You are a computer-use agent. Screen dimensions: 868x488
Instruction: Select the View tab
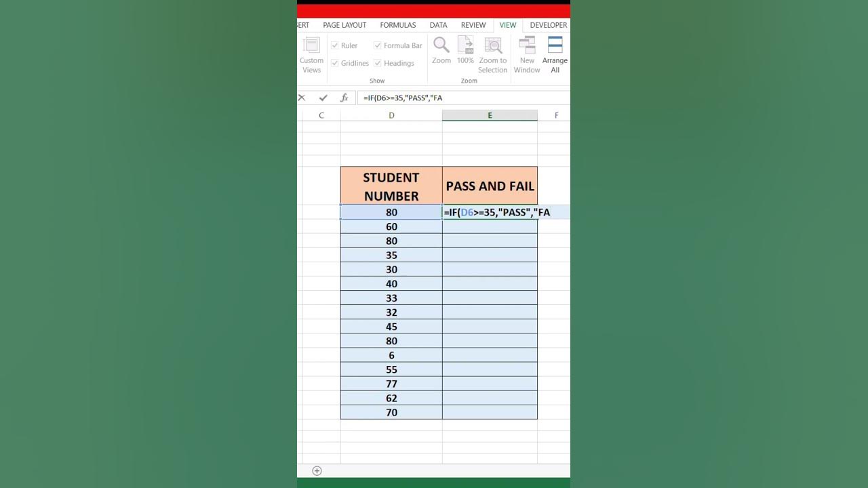pyautogui.click(x=508, y=25)
